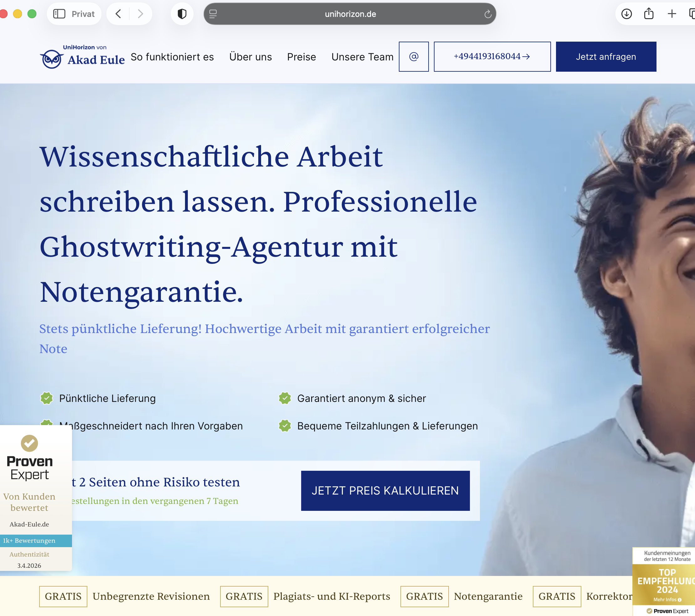Click the Notengarantie text in bottom bar
This screenshot has width=695, height=616.
pos(488,596)
